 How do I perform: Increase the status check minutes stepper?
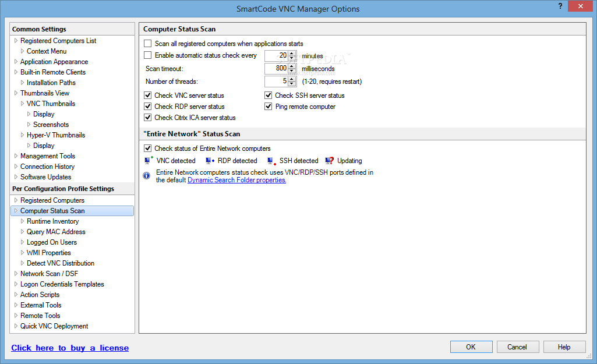coord(292,54)
